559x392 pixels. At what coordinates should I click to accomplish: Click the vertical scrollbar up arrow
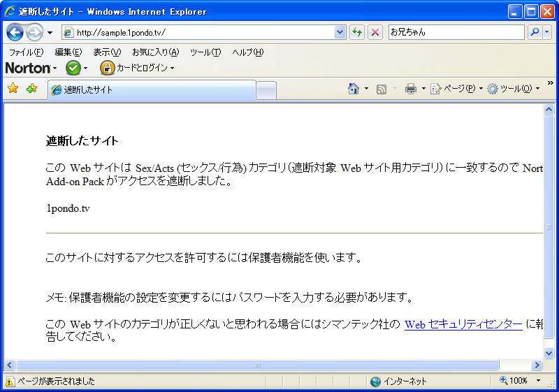549,110
